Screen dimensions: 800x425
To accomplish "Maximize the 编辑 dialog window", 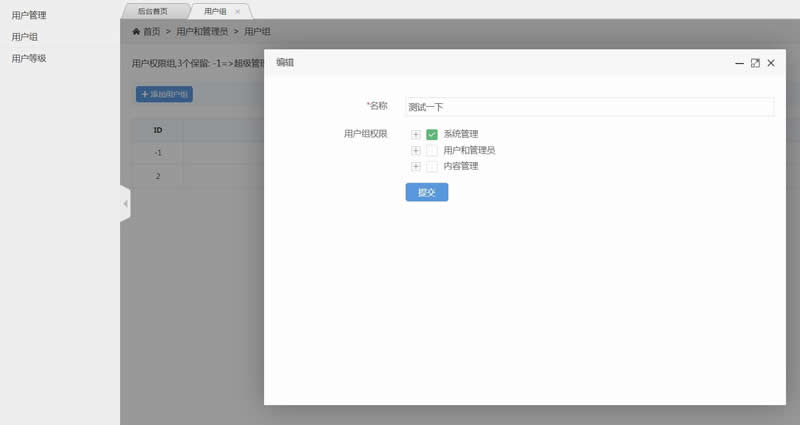I will [755, 63].
